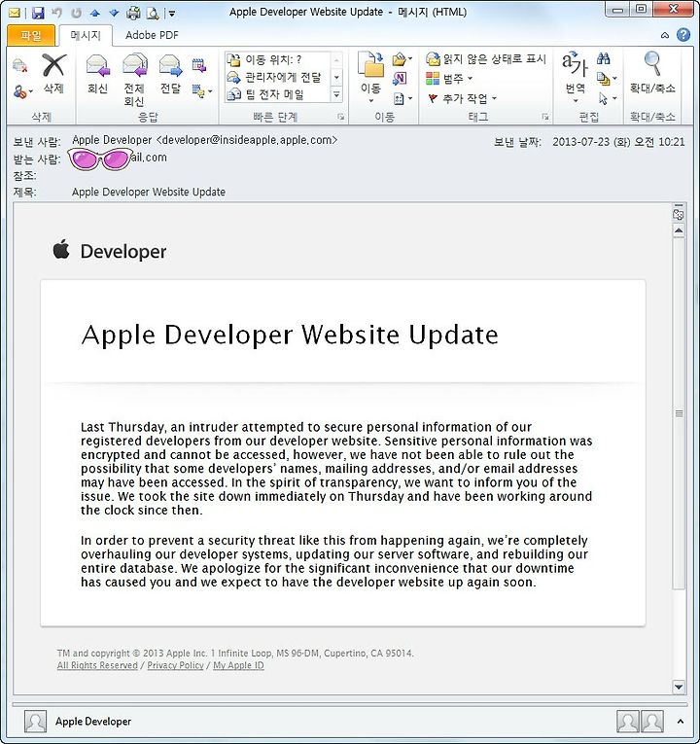This screenshot has height=744, width=700.
Task: Open the 추가 작업 follow-up flag menu
Action: pyautogui.click(x=462, y=98)
